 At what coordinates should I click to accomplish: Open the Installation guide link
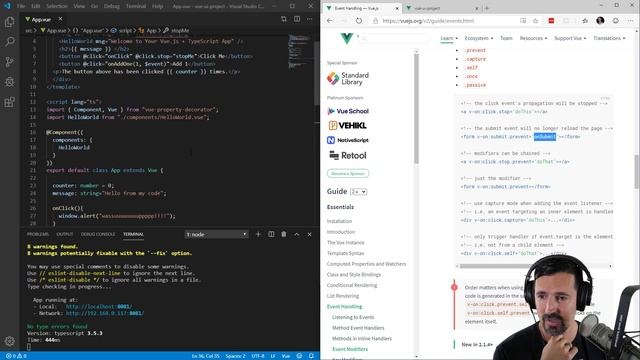(339, 221)
